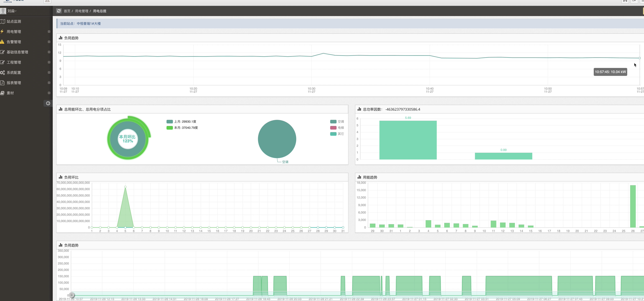Select 基础信息管理 in the sidebar

[26, 52]
